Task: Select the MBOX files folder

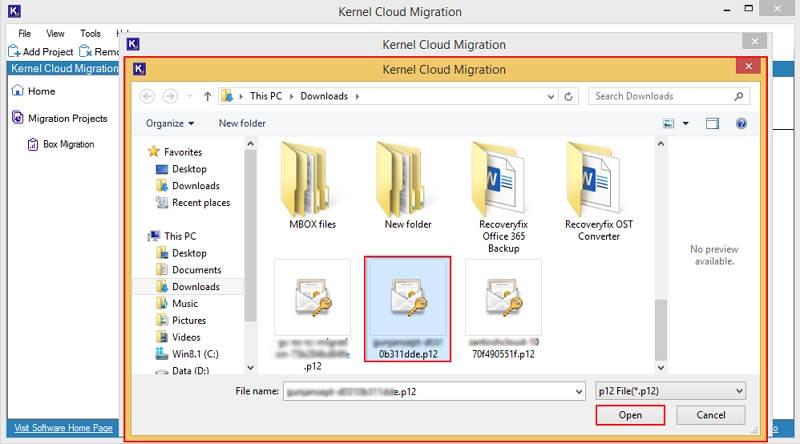Action: pyautogui.click(x=312, y=186)
